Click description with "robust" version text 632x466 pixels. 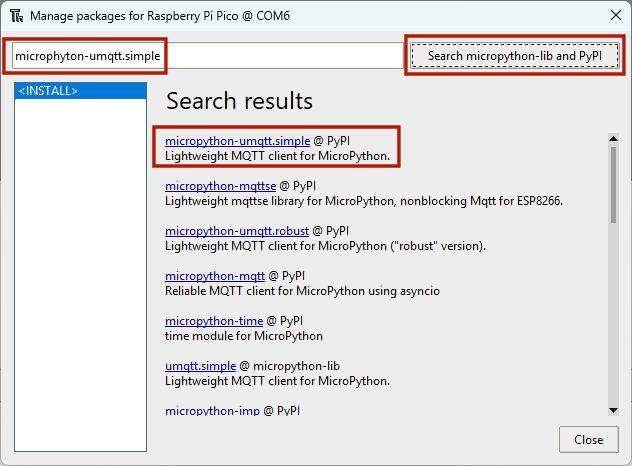point(326,246)
